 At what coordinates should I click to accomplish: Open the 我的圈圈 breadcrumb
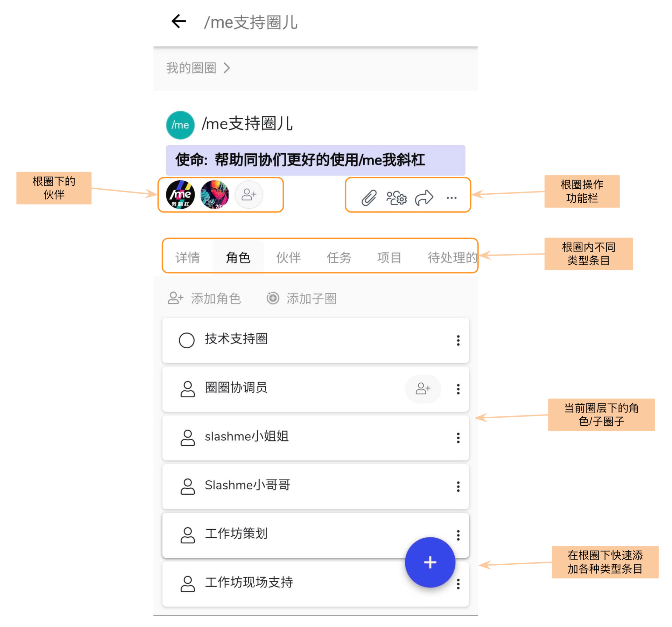(191, 68)
